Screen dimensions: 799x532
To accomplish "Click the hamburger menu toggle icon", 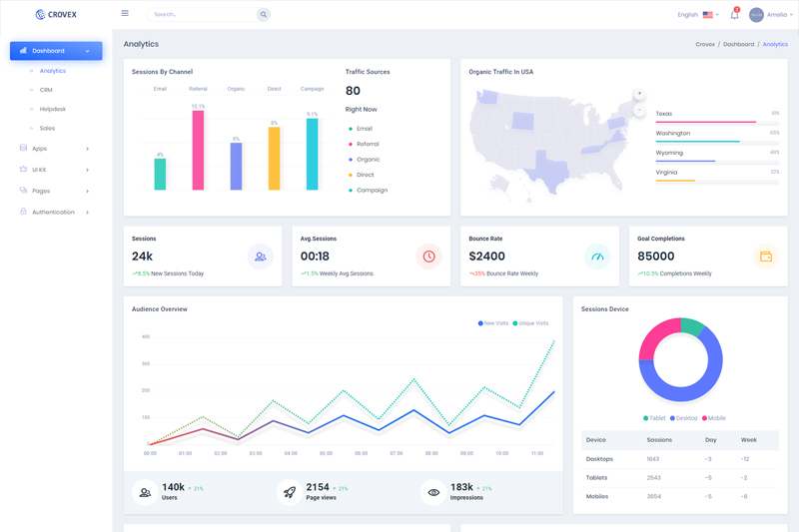I will click(125, 14).
